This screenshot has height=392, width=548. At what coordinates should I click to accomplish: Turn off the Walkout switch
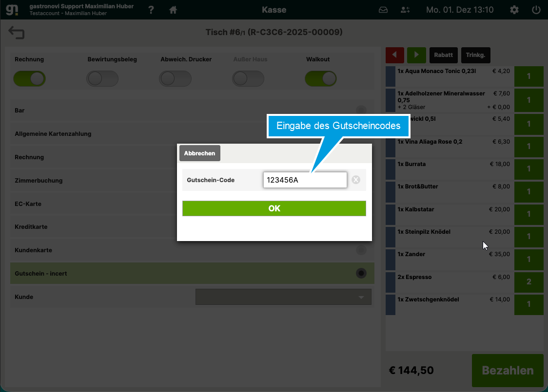321,78
